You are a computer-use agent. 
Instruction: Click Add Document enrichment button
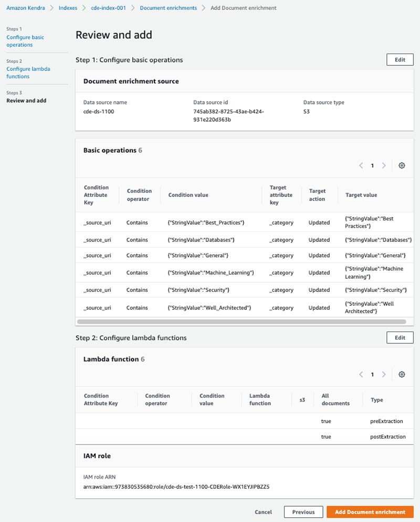(x=370, y=512)
